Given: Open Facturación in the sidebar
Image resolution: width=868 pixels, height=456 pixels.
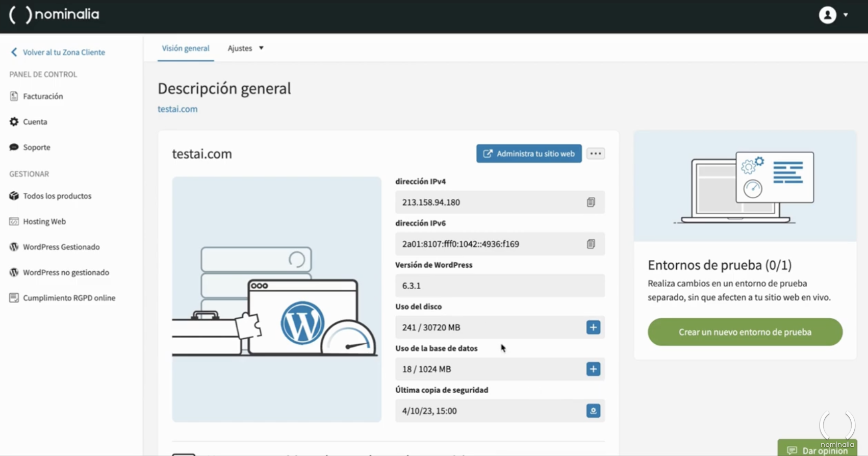Looking at the screenshot, I should (43, 96).
